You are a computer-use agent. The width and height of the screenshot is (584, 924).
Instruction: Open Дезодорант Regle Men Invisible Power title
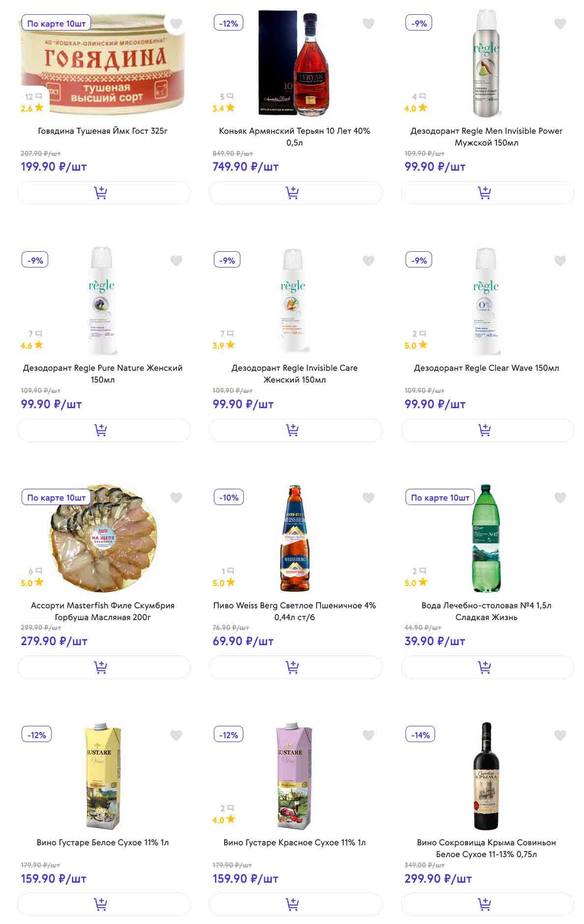(x=486, y=137)
